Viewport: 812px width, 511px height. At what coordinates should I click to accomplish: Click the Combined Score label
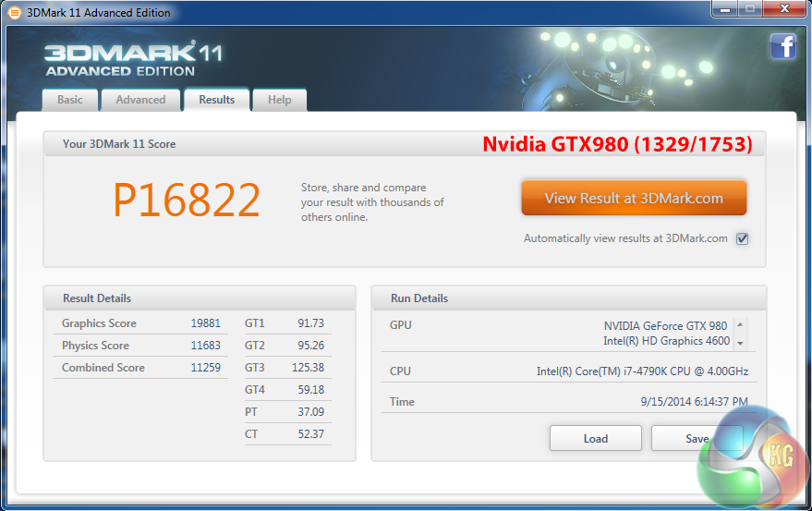pos(103,368)
